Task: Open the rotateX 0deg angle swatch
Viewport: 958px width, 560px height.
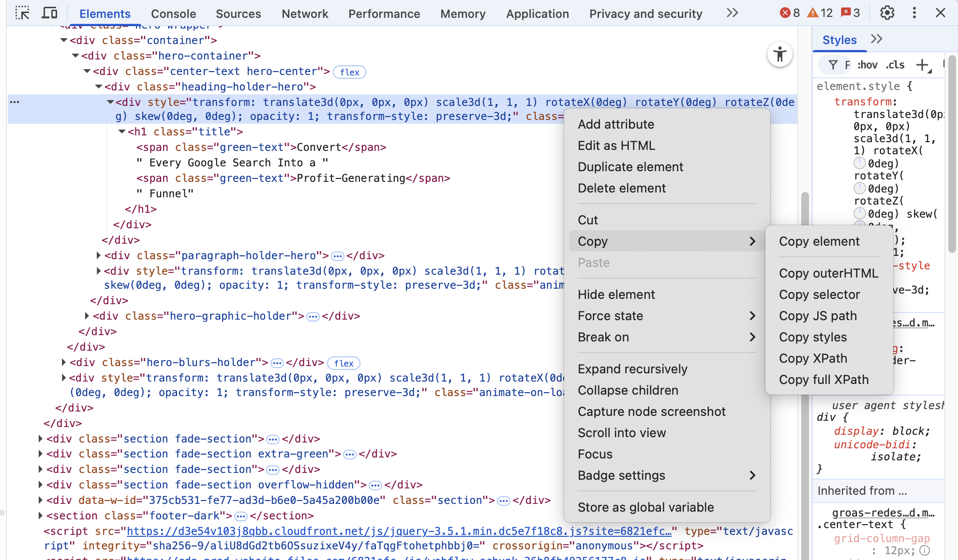Action: 860,163
